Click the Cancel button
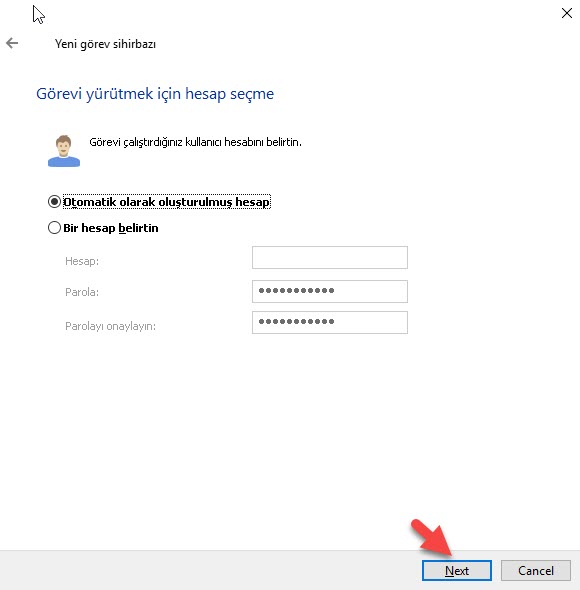This screenshot has height=590, width=580. pyautogui.click(x=536, y=570)
